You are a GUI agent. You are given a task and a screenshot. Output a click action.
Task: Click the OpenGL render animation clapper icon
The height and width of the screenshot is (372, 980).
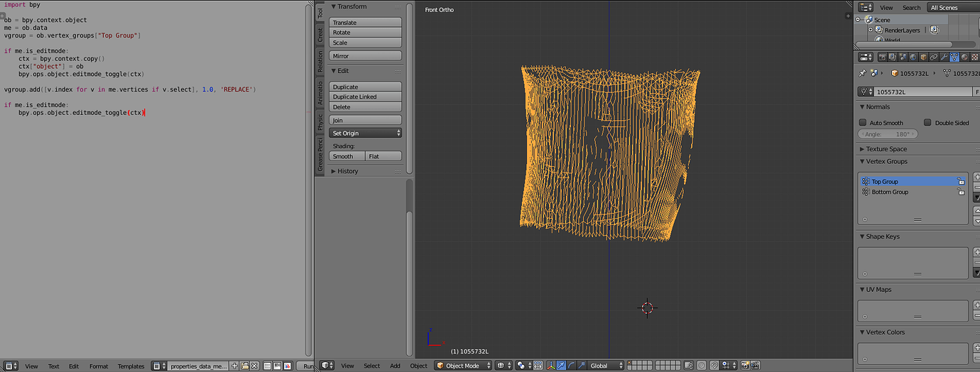(x=753, y=366)
